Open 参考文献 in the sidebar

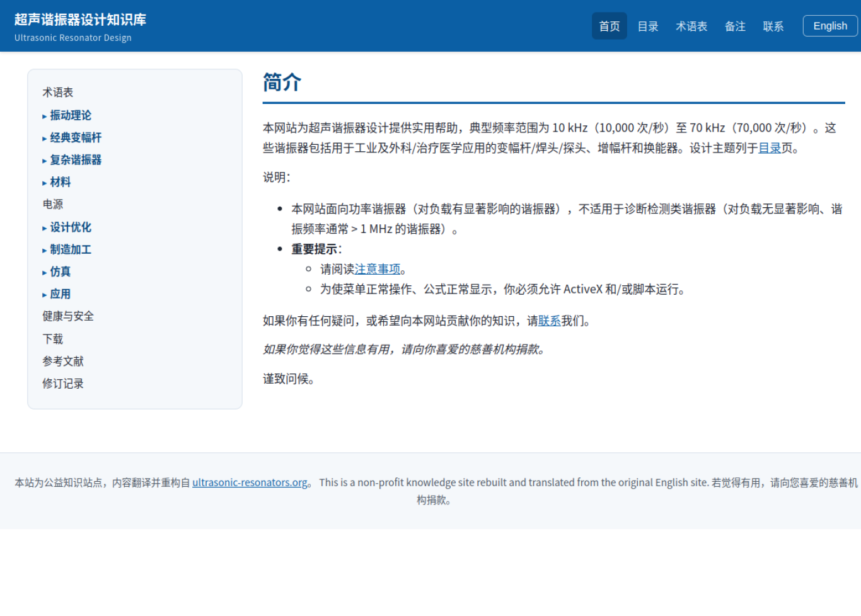(x=63, y=361)
